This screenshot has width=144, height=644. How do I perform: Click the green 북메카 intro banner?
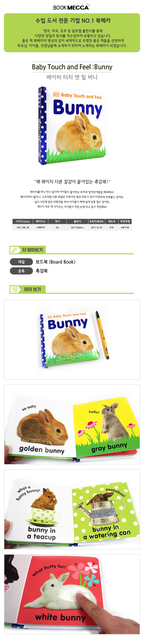pyautogui.click(x=72, y=33)
